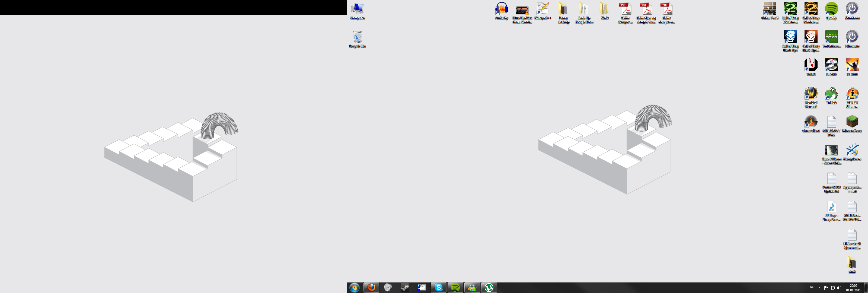Open Skype from the taskbar
The height and width of the screenshot is (293, 868).
tap(438, 288)
